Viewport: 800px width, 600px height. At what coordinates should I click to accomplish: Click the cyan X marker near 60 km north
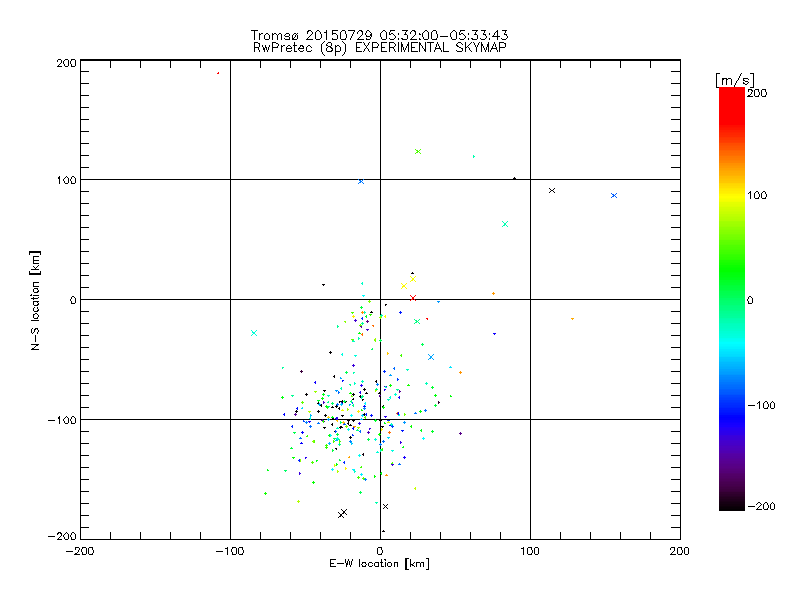tap(505, 224)
